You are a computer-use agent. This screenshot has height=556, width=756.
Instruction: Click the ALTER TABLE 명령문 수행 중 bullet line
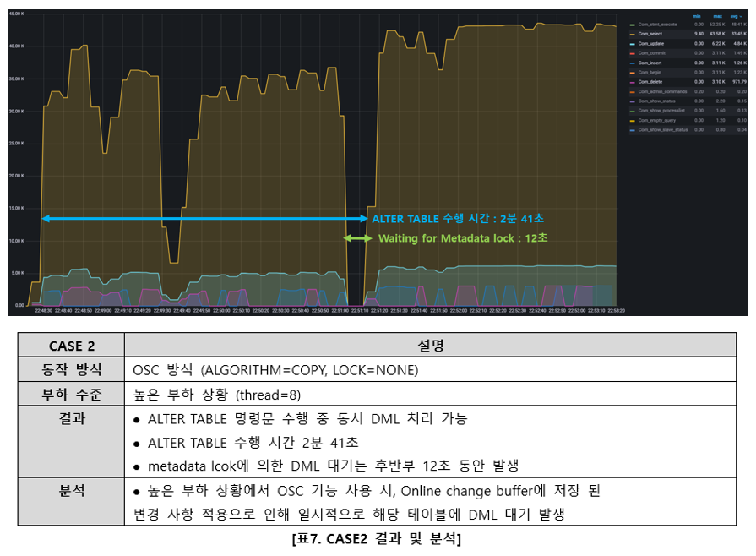[x=307, y=418]
